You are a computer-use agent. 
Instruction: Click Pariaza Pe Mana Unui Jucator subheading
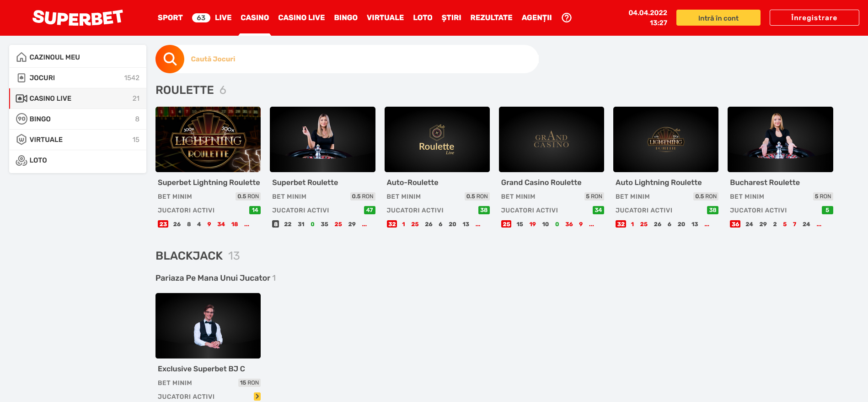click(x=213, y=278)
